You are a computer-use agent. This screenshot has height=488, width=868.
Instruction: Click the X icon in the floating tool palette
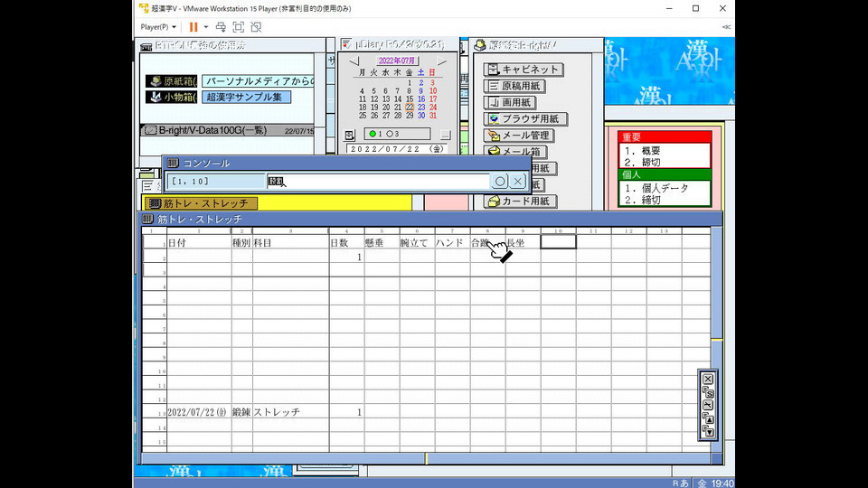point(707,379)
